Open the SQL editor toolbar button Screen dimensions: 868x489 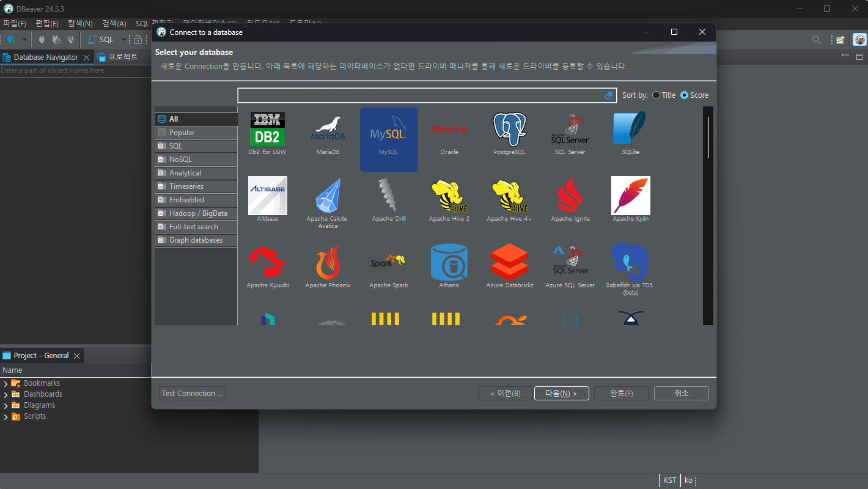(x=101, y=40)
